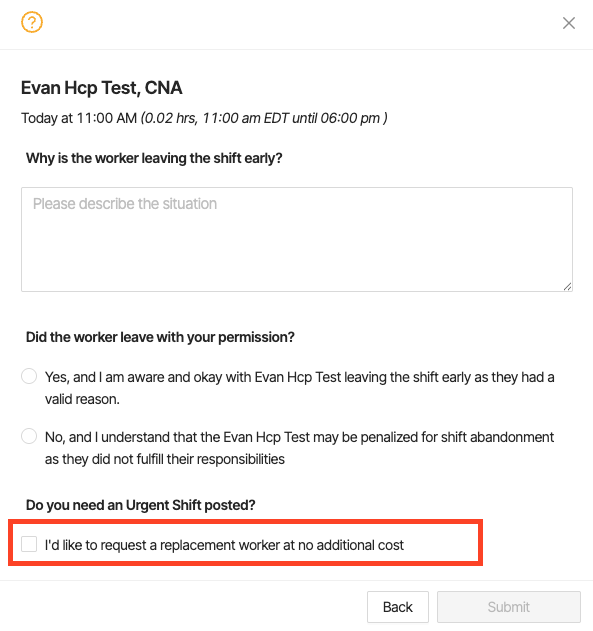This screenshot has width=593, height=631.
Task: Click the Submit button
Action: pyautogui.click(x=509, y=607)
